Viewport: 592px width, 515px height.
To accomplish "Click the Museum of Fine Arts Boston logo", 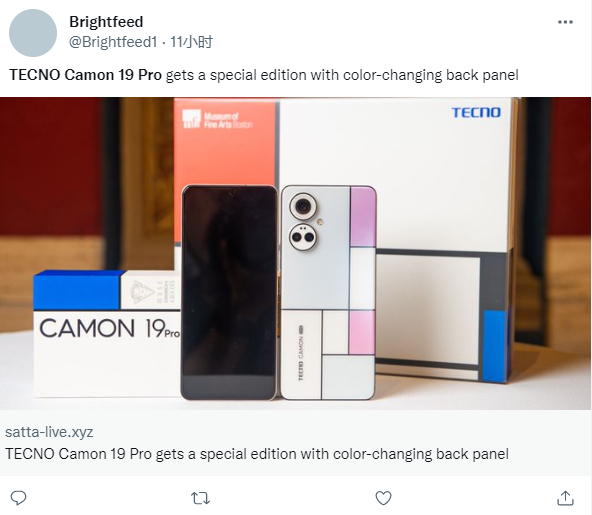I will [217, 119].
